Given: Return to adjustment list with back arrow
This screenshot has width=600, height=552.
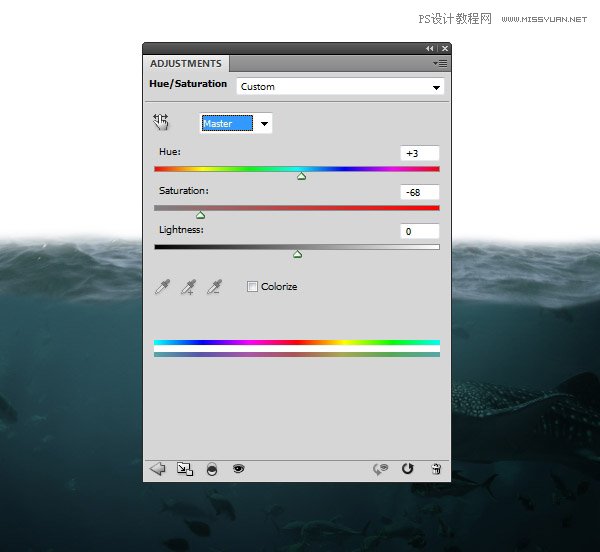Looking at the screenshot, I should tap(157, 468).
